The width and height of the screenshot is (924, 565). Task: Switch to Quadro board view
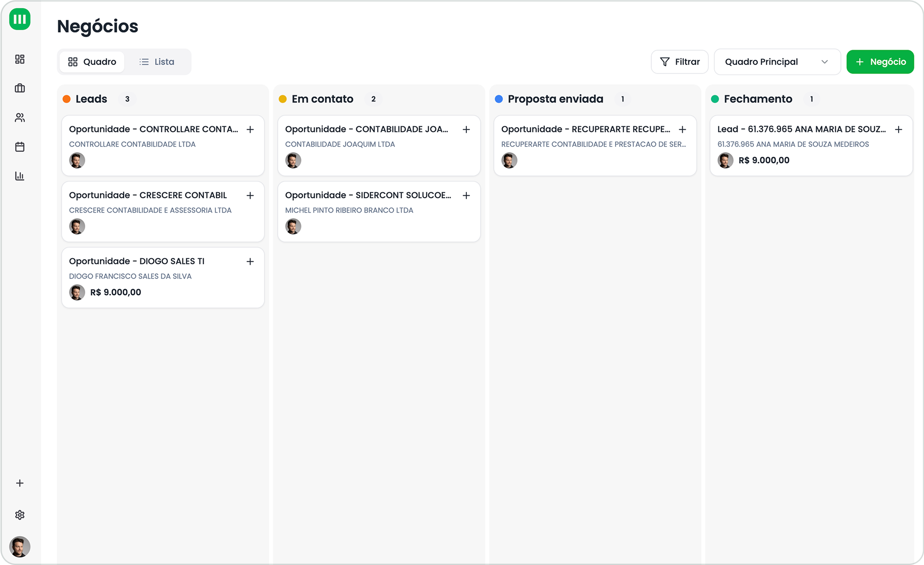click(92, 62)
